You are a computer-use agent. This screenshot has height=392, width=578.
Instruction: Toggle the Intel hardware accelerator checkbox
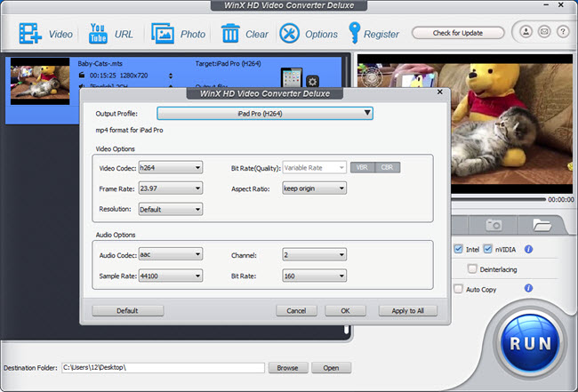pos(458,249)
